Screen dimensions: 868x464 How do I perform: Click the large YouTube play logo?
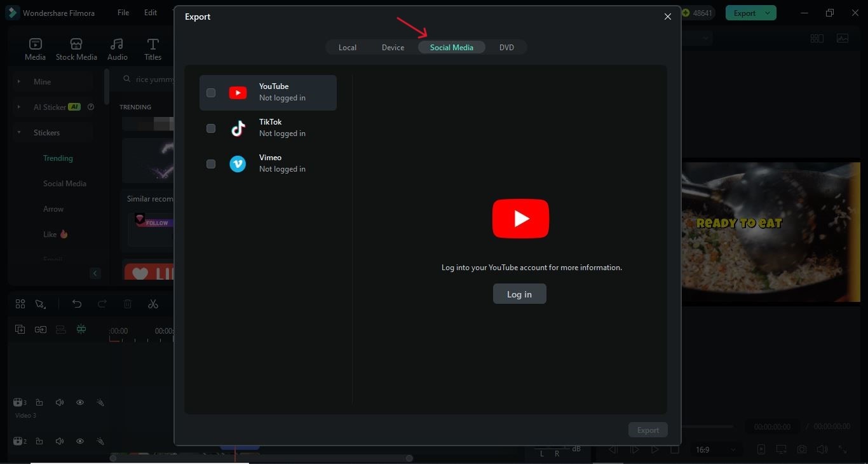coord(520,219)
